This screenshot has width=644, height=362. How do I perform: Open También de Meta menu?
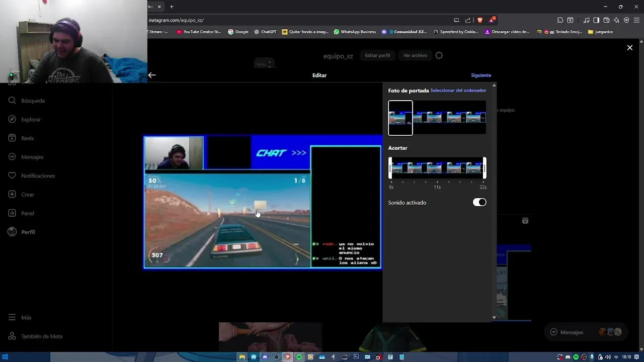[35, 336]
